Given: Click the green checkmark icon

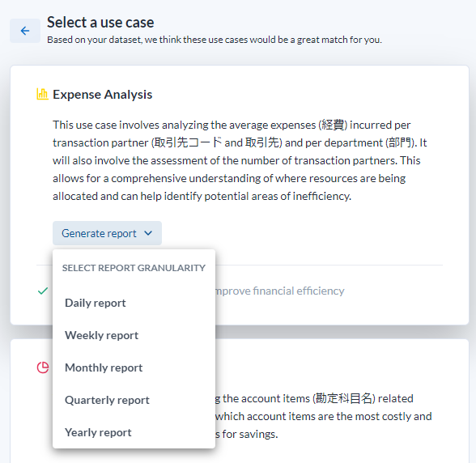Looking at the screenshot, I should click(x=43, y=291).
